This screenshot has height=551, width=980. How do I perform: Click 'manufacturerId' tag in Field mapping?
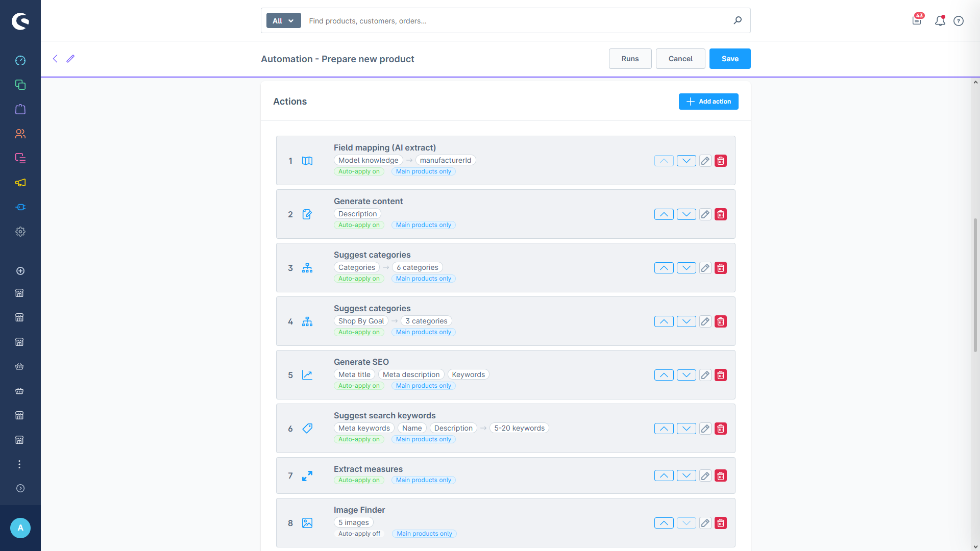click(x=446, y=160)
